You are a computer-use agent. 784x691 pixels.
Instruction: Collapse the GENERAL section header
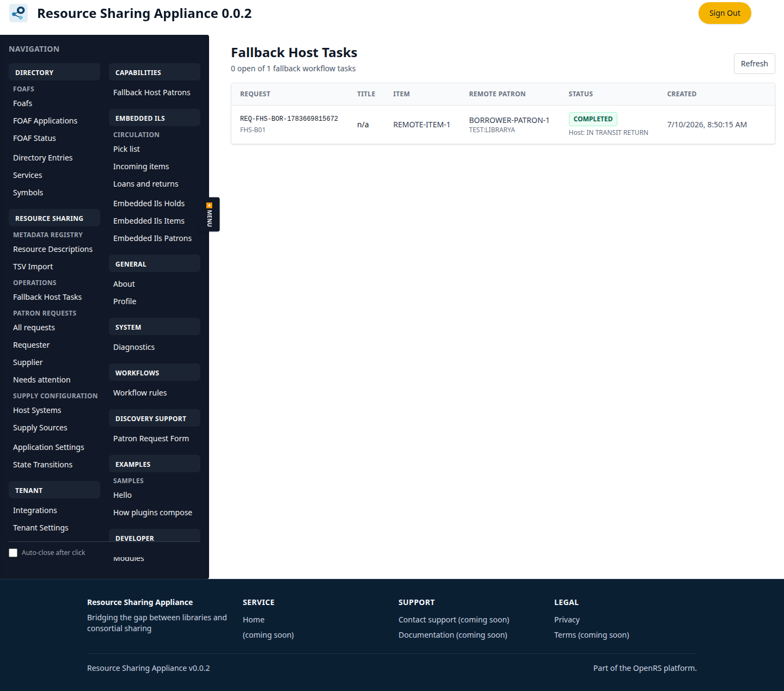[155, 264]
